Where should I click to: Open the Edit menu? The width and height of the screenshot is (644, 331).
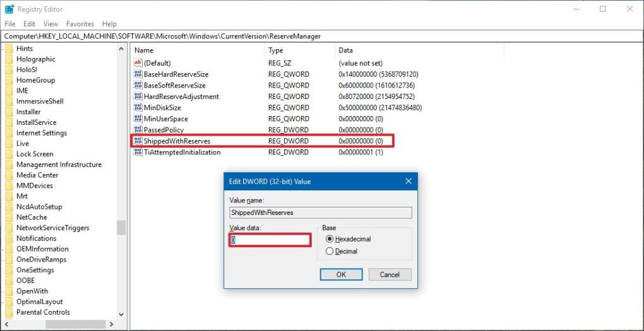pos(29,24)
